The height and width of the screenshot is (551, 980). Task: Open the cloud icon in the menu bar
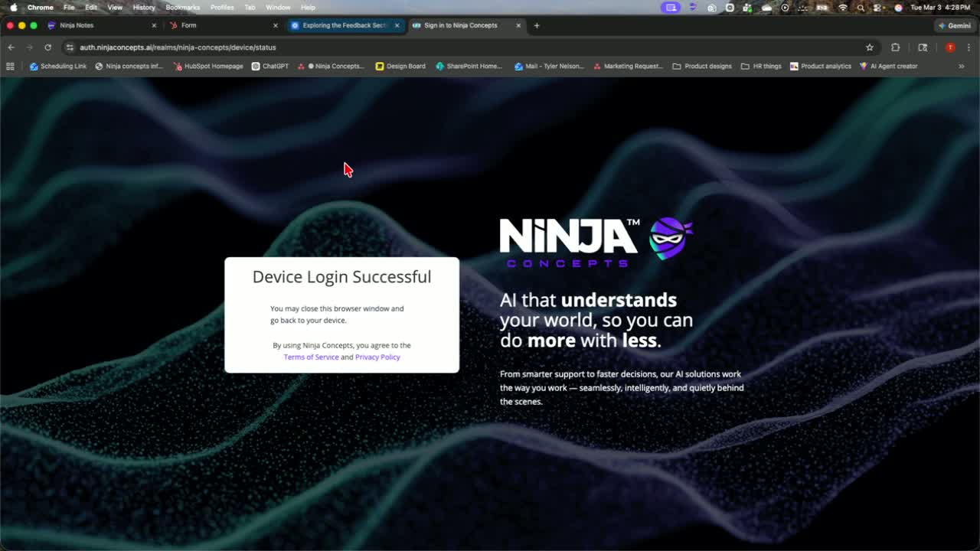pyautogui.click(x=766, y=7)
